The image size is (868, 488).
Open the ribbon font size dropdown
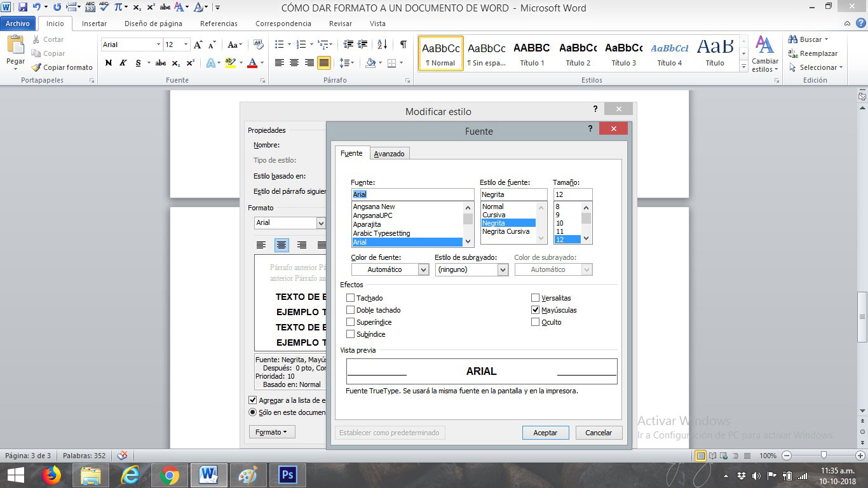coord(186,44)
